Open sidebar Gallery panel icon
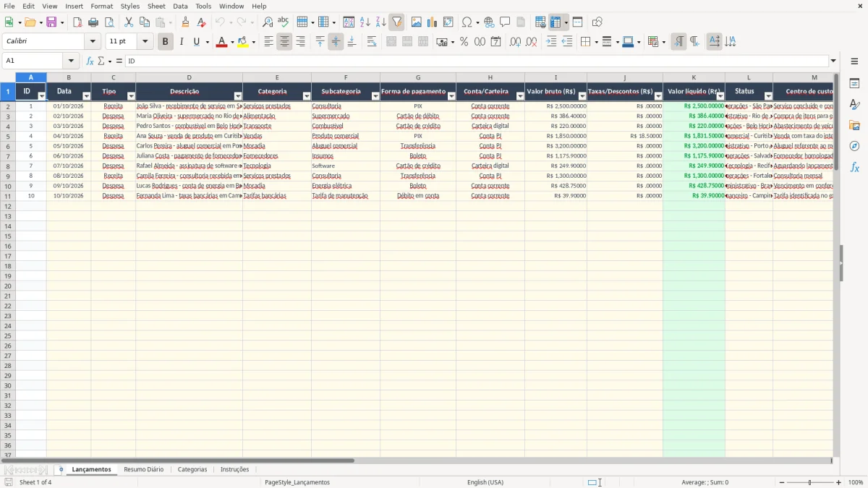 coord(854,126)
